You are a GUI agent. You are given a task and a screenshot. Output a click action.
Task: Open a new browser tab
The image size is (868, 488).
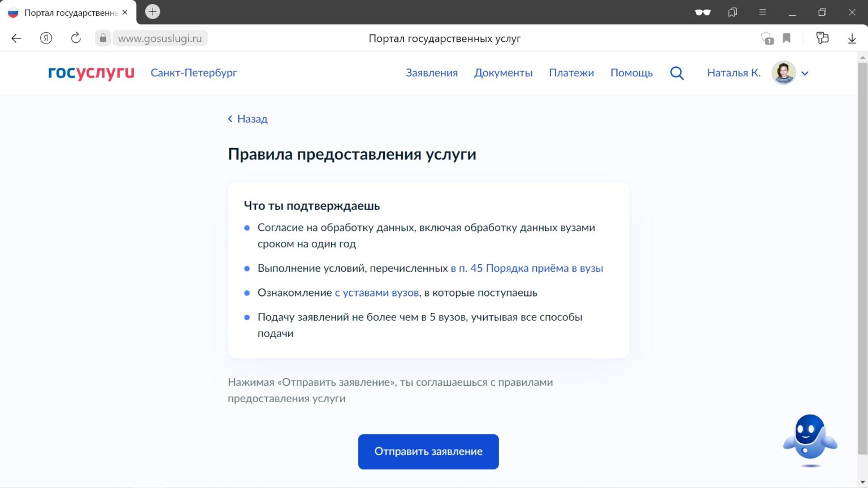pos(153,12)
